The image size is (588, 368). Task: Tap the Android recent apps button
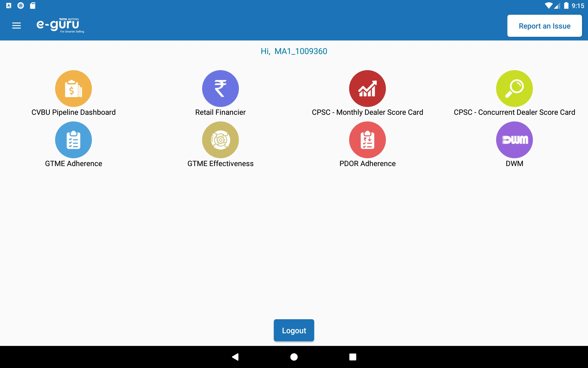[353, 357]
